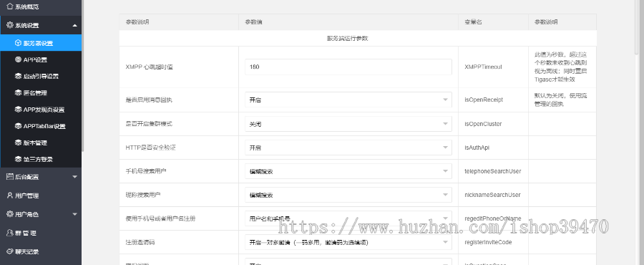Click the telephoneSearchUser variable name
The height and width of the screenshot is (265, 644).
click(x=493, y=171)
